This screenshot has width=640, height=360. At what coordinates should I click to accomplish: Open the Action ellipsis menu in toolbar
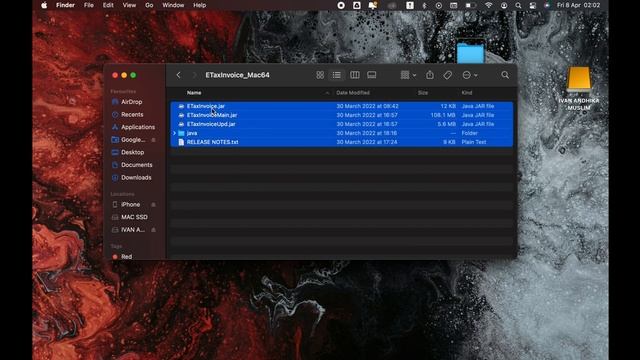point(470,75)
